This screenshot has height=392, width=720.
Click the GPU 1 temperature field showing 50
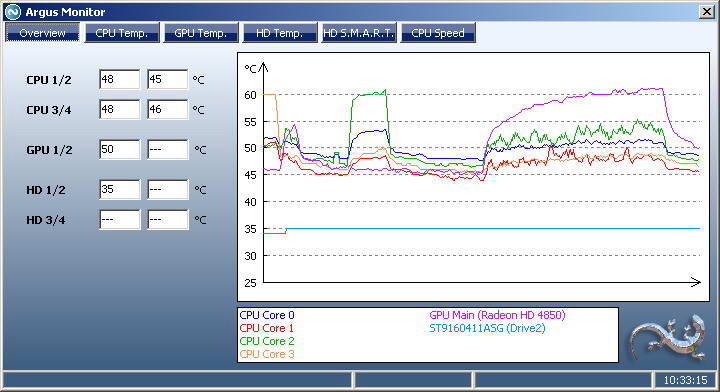pos(119,150)
